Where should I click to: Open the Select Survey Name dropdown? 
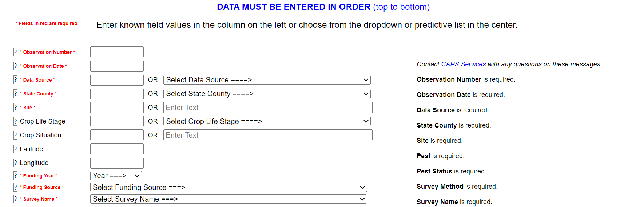[228, 199]
